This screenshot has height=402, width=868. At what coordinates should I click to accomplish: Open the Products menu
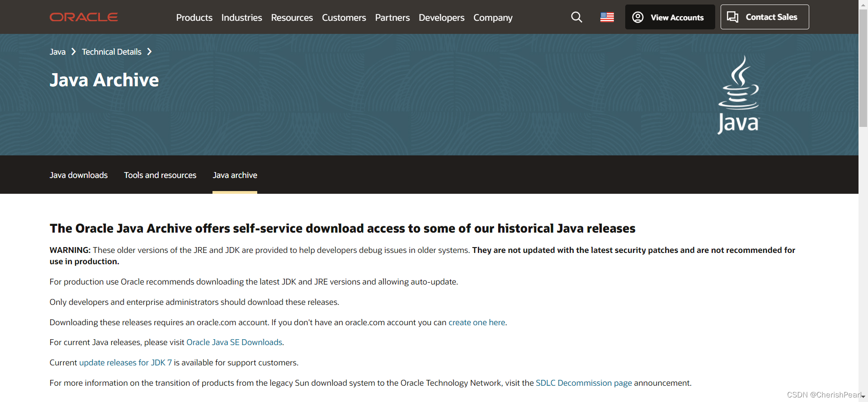[x=194, y=18]
